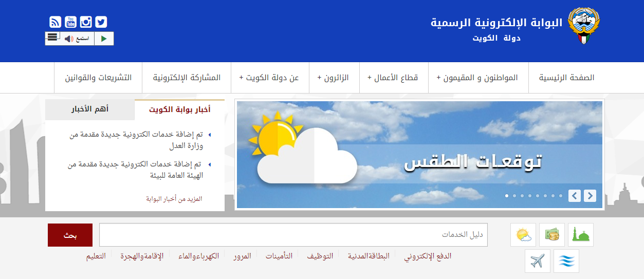Click the dark red بحث search button
The width and height of the screenshot is (644, 279).
70,235
